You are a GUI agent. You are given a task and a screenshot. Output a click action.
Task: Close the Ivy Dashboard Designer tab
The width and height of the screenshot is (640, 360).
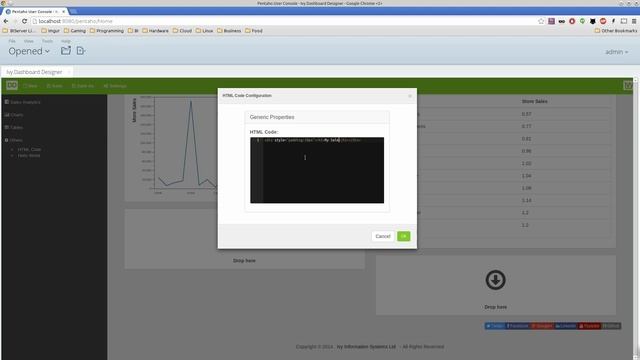point(69,72)
